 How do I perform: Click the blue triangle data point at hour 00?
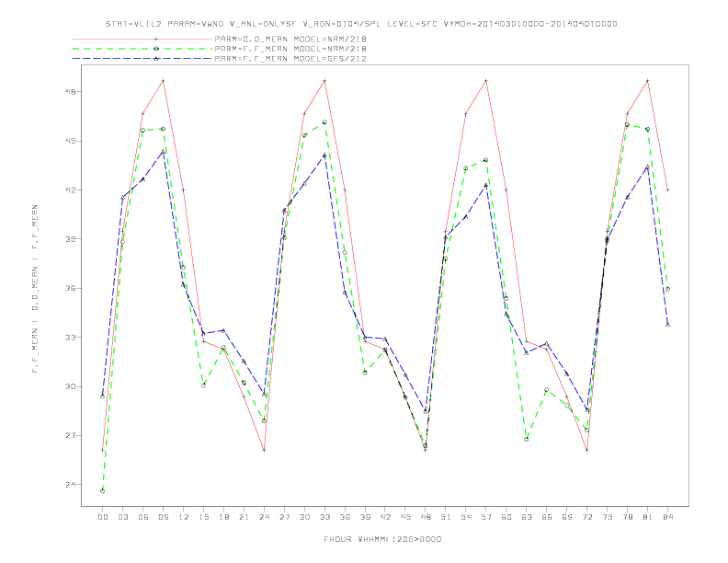(x=103, y=396)
